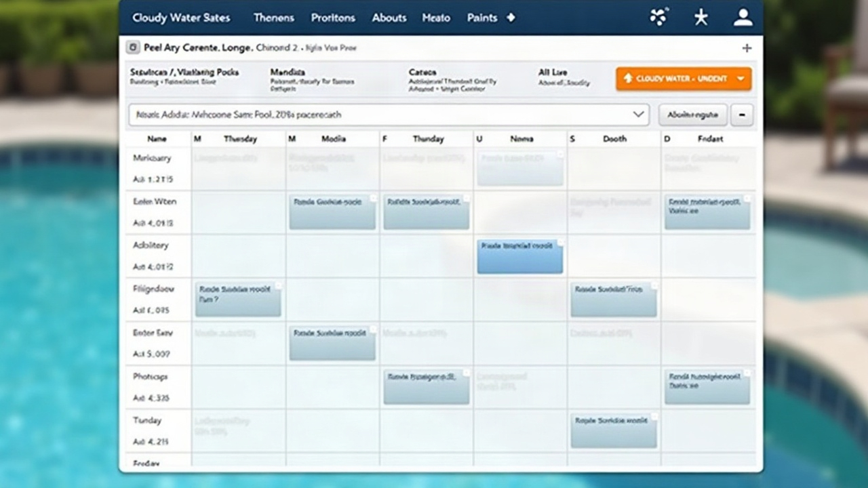Toggle corner checkbox on blue Adolitery card
868x488 pixels.
[559, 243]
